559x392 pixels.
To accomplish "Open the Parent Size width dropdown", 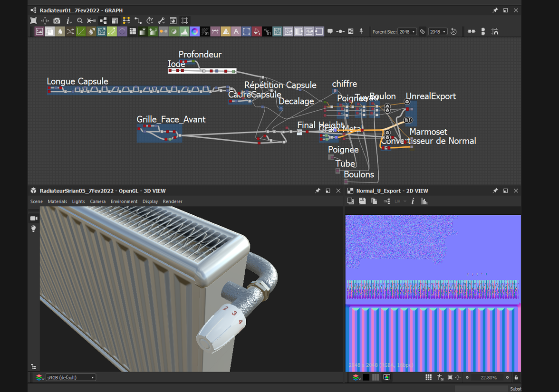I will pyautogui.click(x=407, y=32).
